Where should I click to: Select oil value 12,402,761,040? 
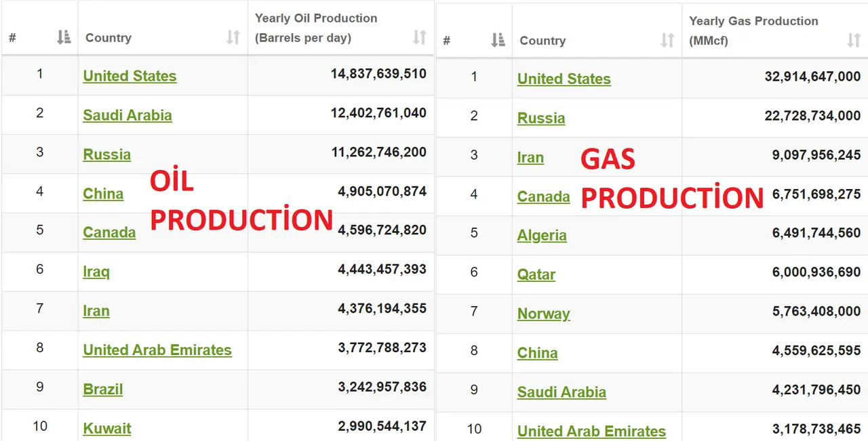point(378,112)
